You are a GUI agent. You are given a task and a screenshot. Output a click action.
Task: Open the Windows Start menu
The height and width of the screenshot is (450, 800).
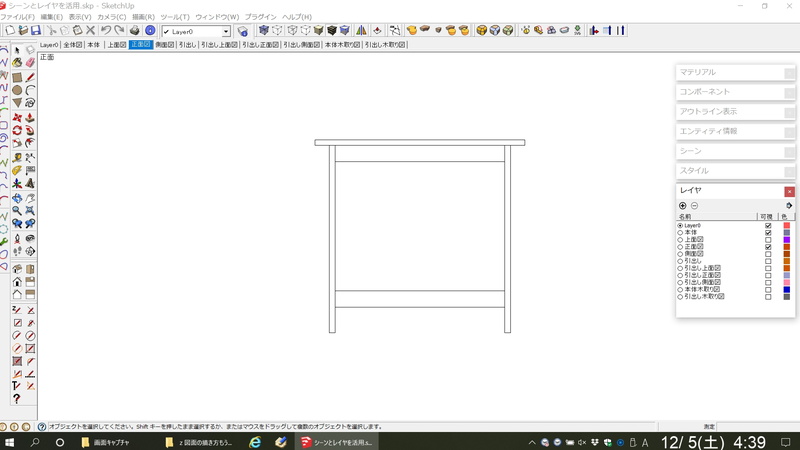point(10,442)
